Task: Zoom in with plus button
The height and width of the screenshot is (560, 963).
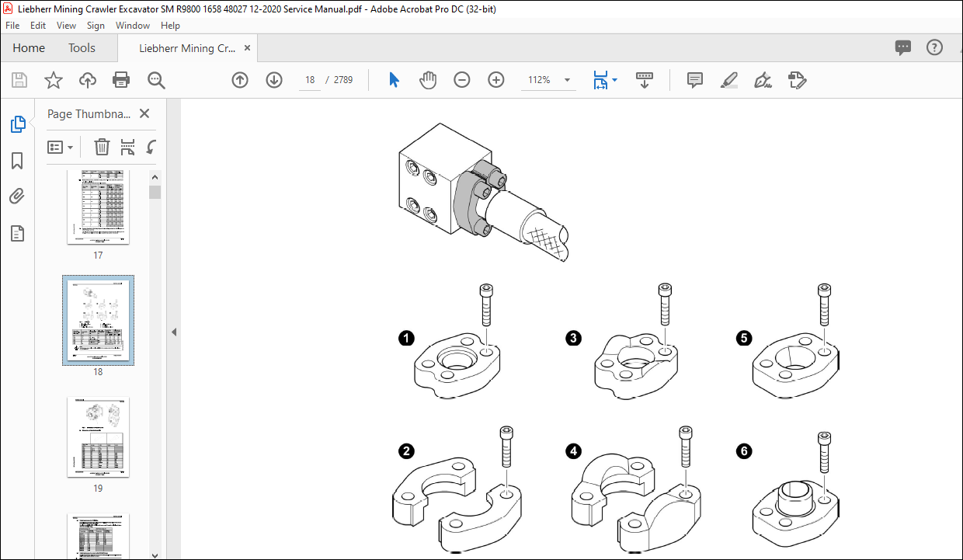Action: (x=496, y=80)
